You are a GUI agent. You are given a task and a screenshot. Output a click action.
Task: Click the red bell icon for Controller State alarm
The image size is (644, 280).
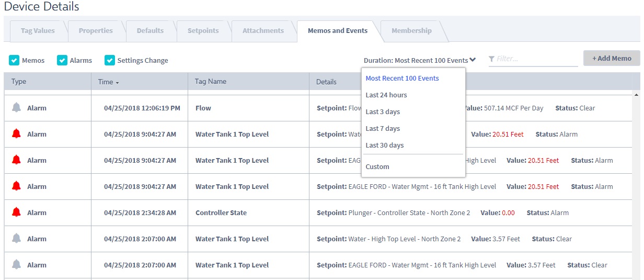[16, 212]
